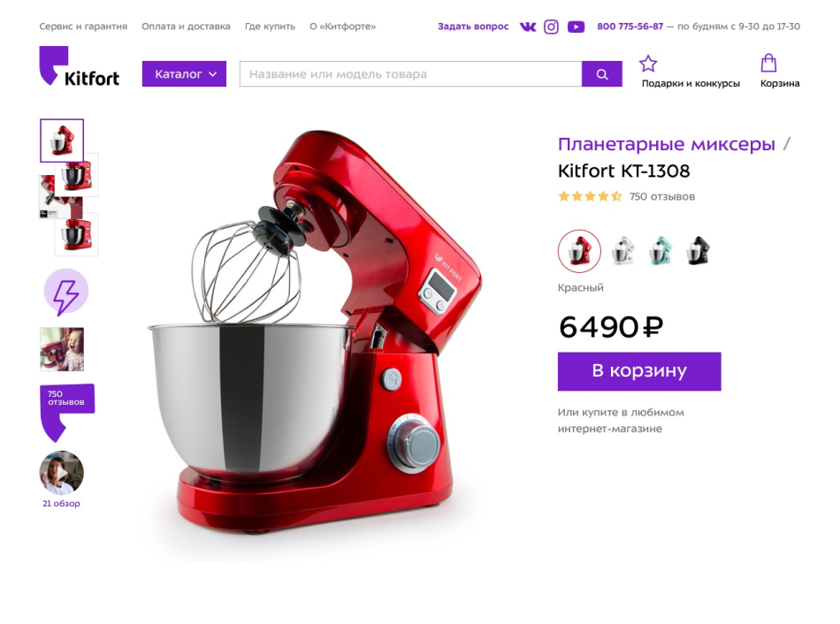Open the Instagram icon in header

tap(551, 27)
